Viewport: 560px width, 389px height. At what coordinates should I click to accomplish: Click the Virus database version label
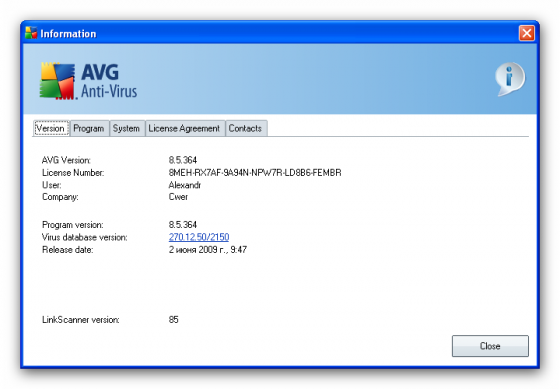click(x=85, y=237)
